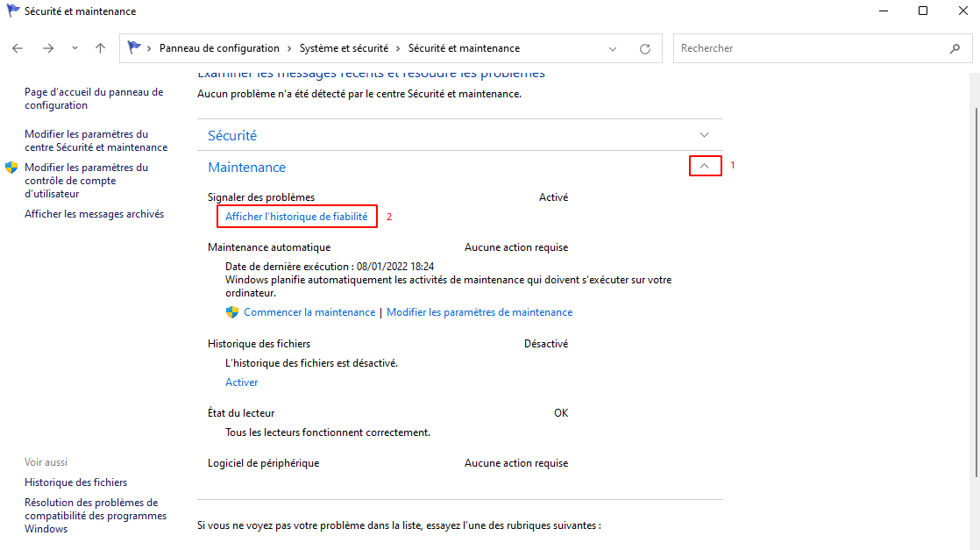Expand the Sécurité section chevron
This screenshot has height=550, width=980.
pos(705,135)
